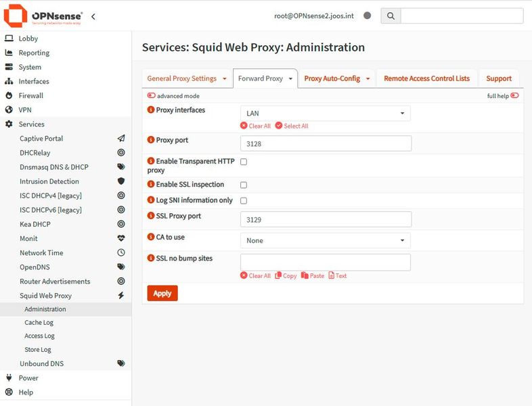This screenshot has width=532, height=406.
Task: Open Cache Log under Squid Web Proxy
Action: click(x=39, y=323)
